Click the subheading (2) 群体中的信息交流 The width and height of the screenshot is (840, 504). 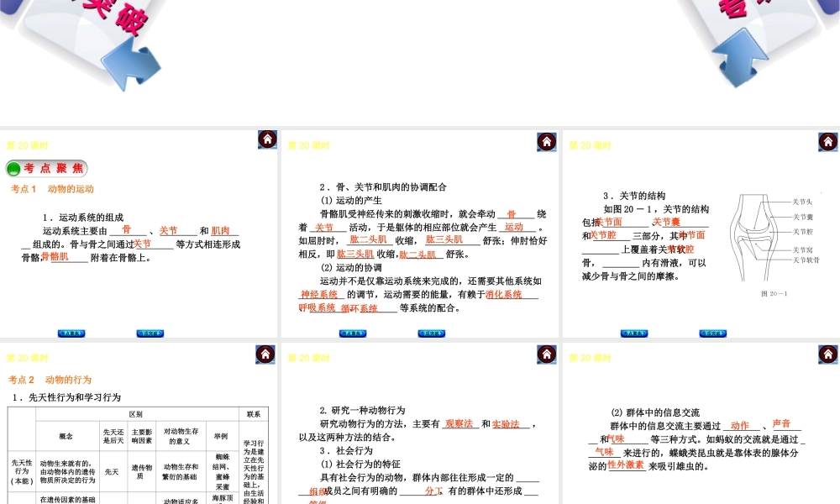coord(655,412)
